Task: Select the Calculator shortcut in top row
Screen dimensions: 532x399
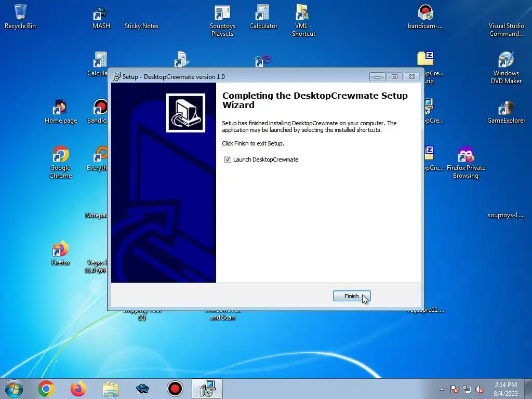Action: [x=263, y=17]
